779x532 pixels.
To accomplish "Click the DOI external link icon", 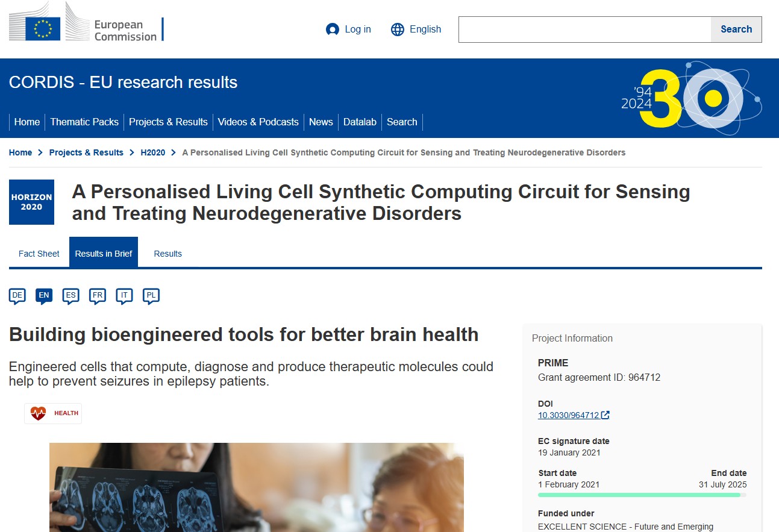I will tap(605, 415).
